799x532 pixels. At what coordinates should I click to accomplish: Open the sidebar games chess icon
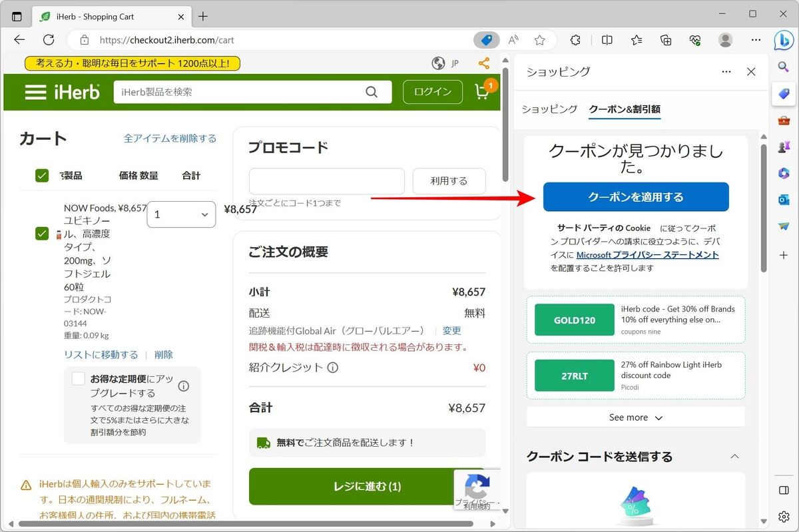click(784, 147)
